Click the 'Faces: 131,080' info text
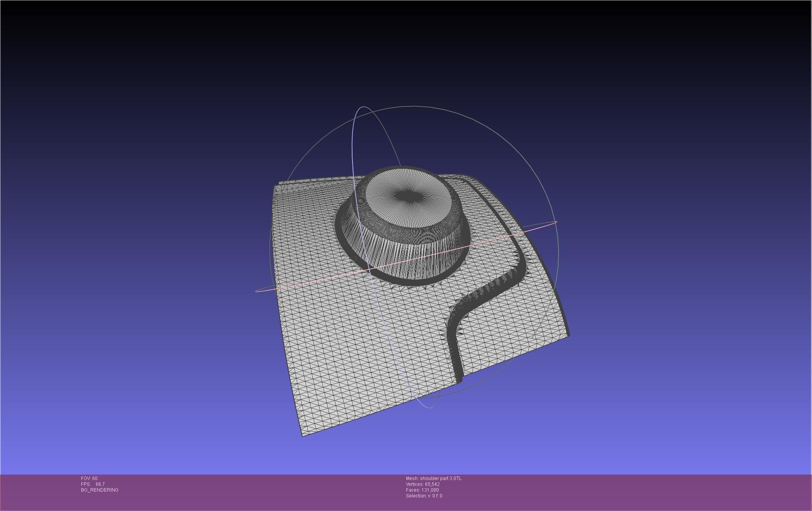Viewport: 812px width, 511px height. 422,490
